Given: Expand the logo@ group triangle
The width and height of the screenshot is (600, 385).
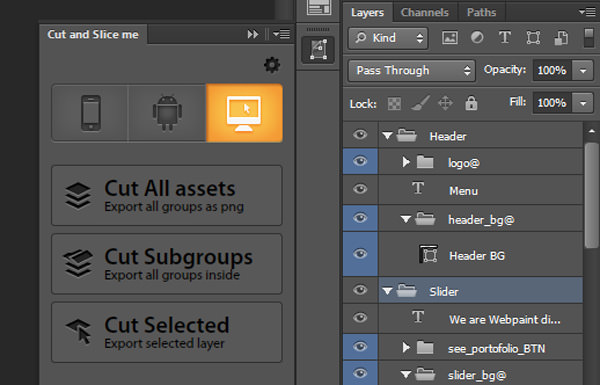Looking at the screenshot, I should point(406,162).
